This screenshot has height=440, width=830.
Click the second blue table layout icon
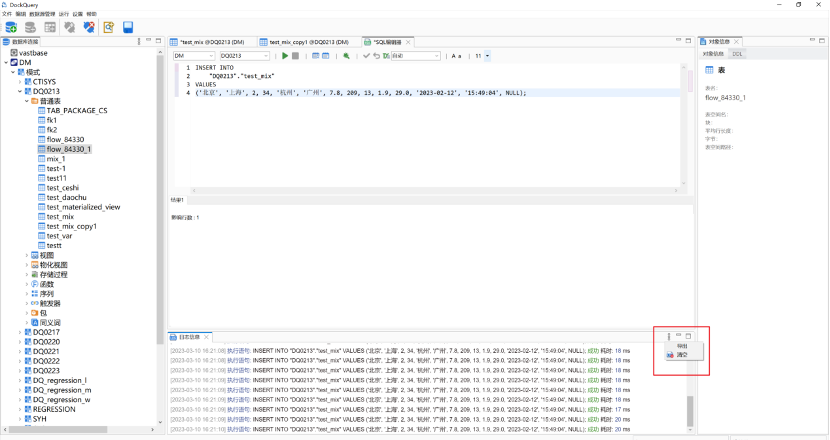click(x=326, y=56)
